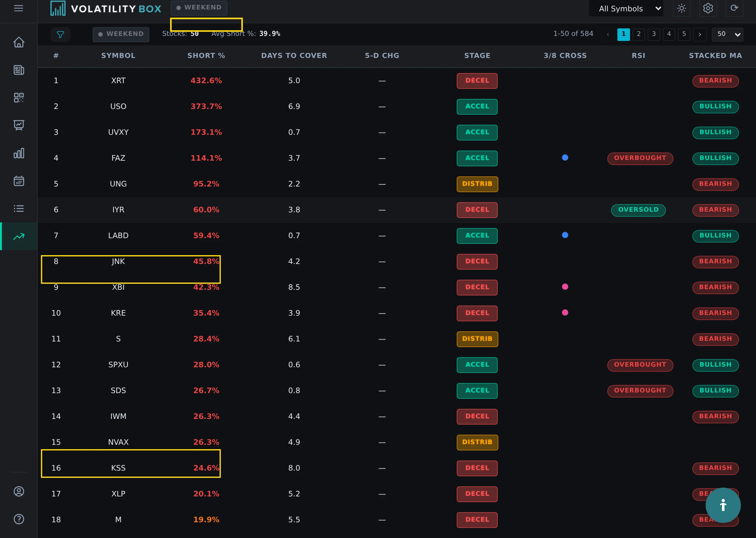The image size is (756, 538).
Task: Sort by the # column header
Action: coord(56,56)
